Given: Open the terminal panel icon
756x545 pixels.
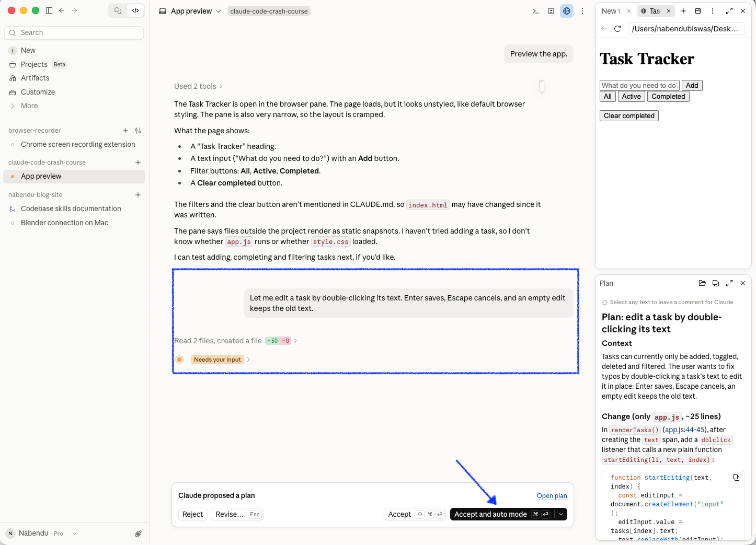Looking at the screenshot, I should 536,11.
